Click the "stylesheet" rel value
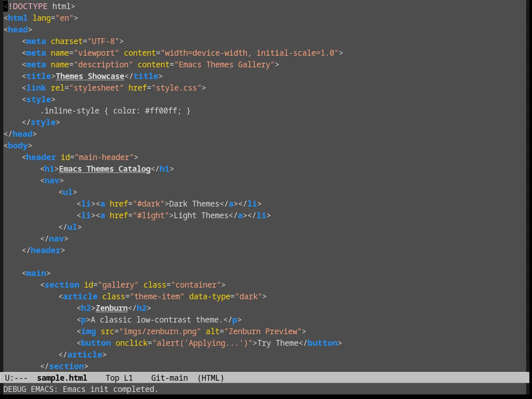This screenshot has width=532, height=399. pos(96,88)
